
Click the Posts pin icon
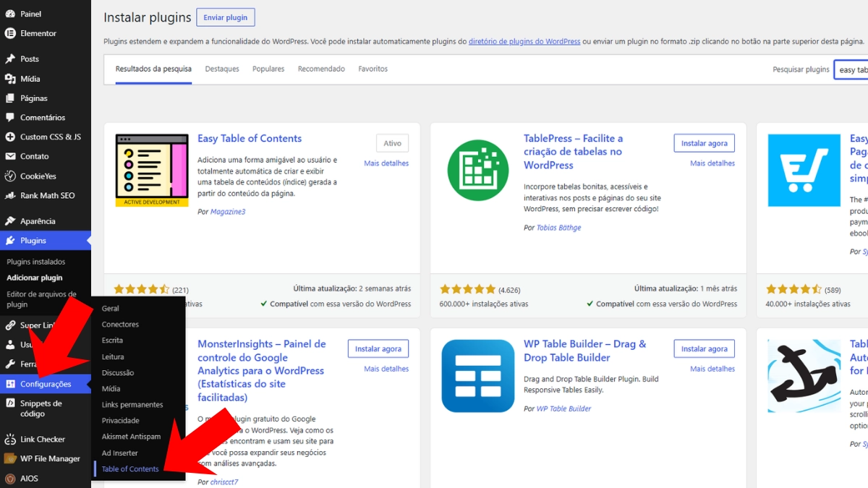coord(10,59)
